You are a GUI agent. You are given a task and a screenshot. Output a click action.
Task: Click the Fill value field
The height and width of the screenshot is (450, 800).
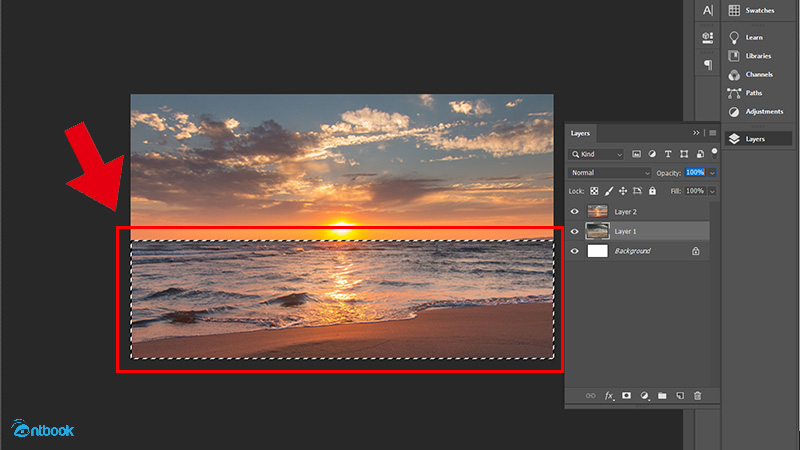tap(695, 191)
